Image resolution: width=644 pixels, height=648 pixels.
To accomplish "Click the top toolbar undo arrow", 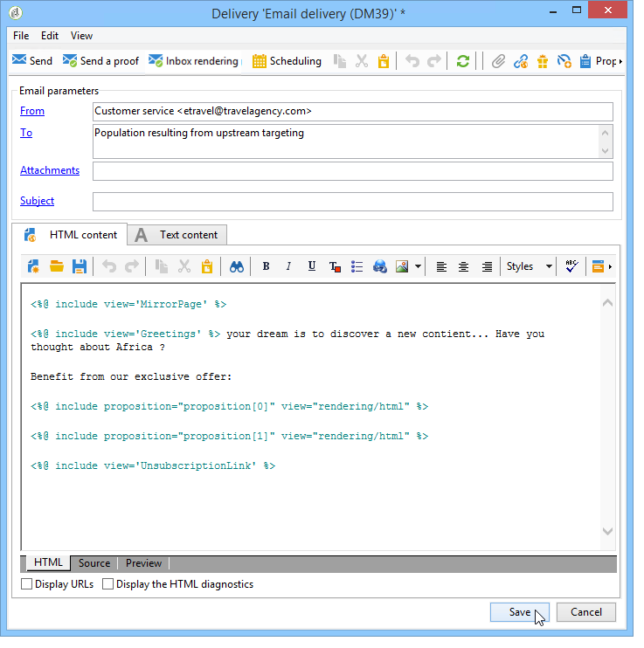I will [412, 61].
